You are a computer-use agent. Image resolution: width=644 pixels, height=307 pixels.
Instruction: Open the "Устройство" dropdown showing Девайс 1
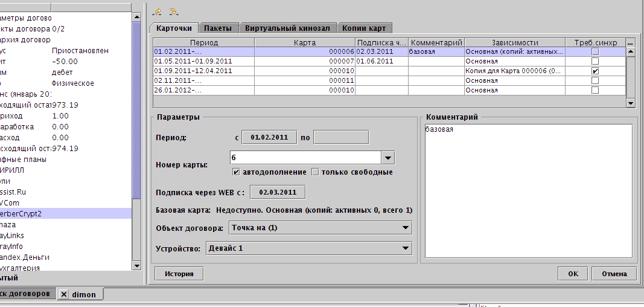[x=406, y=248]
